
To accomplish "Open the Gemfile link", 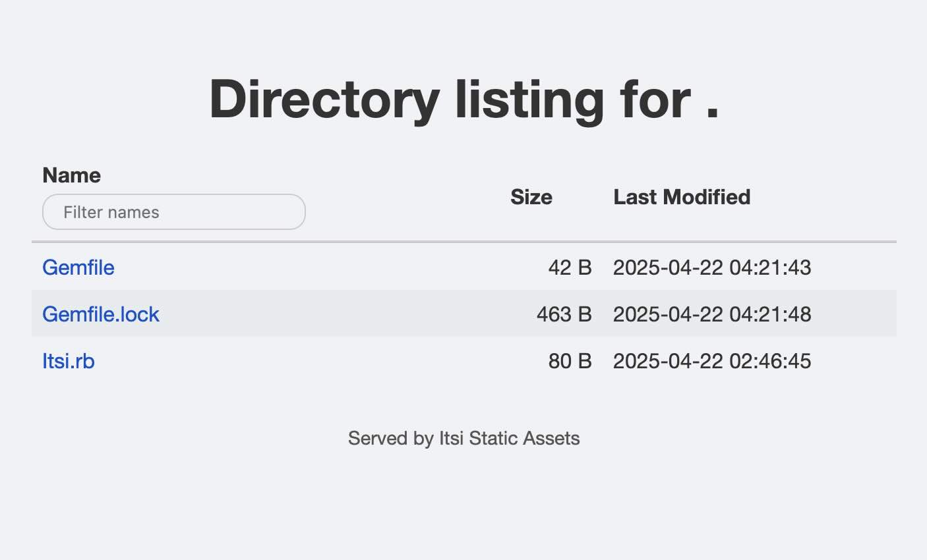I will pyautogui.click(x=78, y=267).
